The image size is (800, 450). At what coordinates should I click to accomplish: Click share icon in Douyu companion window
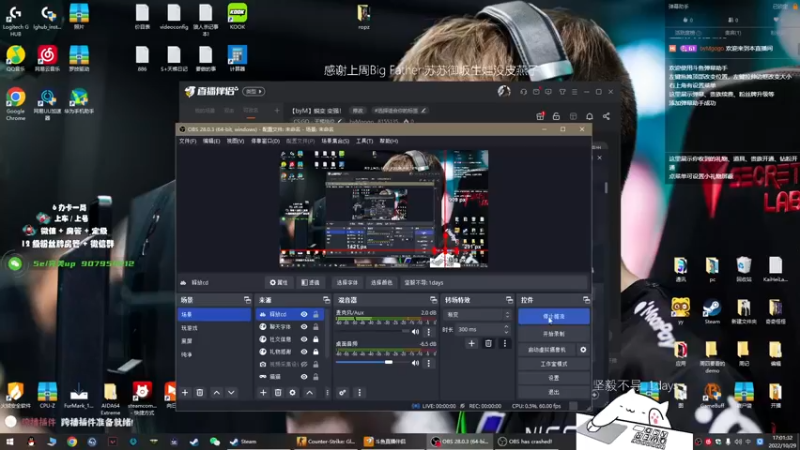(606, 116)
